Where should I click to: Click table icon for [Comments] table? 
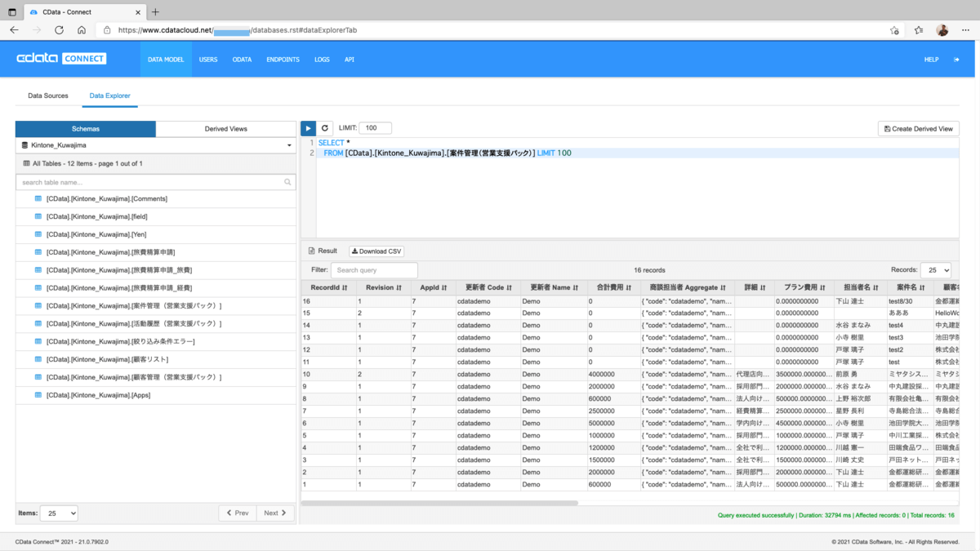(38, 198)
